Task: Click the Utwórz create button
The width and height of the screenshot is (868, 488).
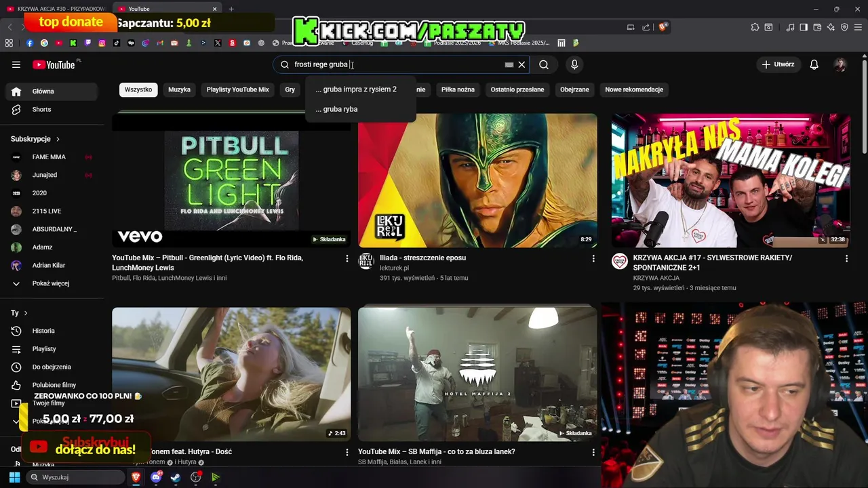Action: tap(778, 64)
